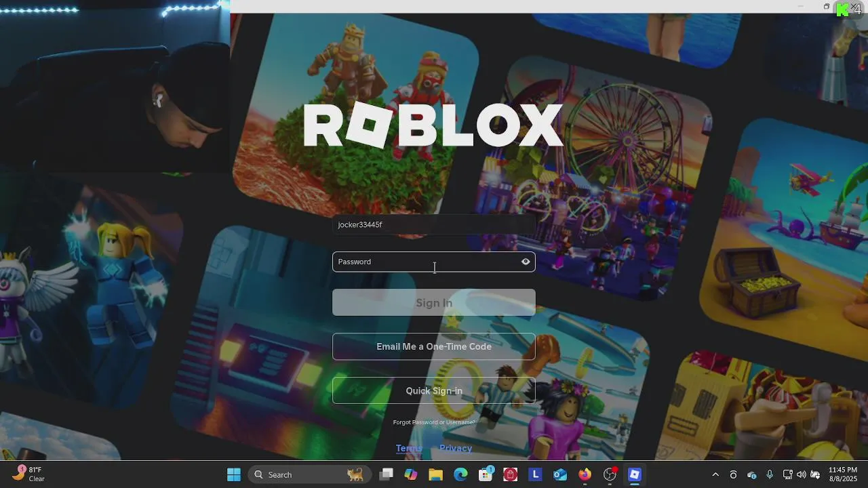This screenshot has height=488, width=868.
Task: Launch Copilot from the taskbar
Action: [411, 474]
